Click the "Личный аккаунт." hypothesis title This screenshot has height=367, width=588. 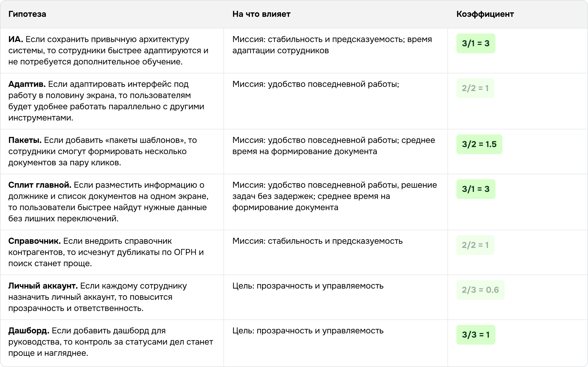[x=43, y=286]
